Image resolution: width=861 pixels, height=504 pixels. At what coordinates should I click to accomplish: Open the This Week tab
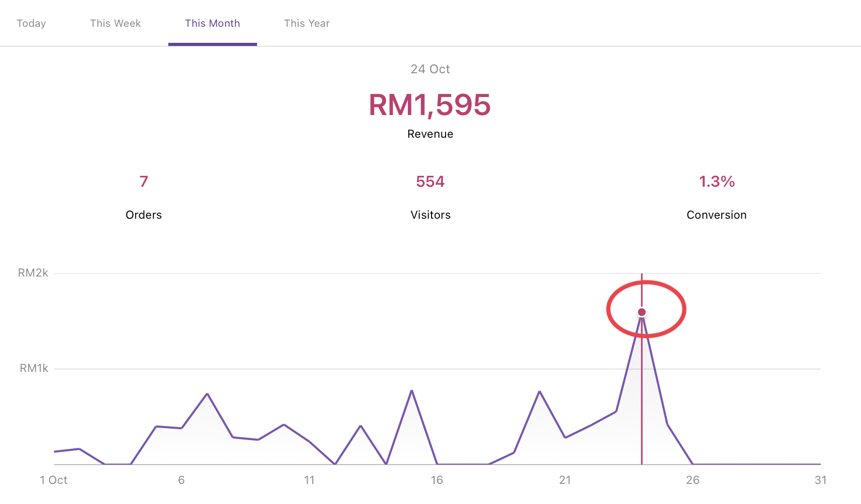pyautogui.click(x=115, y=23)
